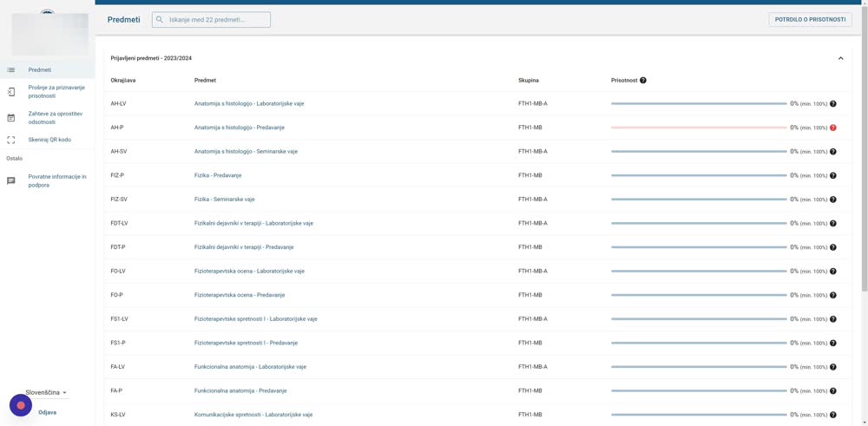This screenshot has height=426, width=868.
Task: Open Fizioterapevtske spretnosti I - Laboratorijske vaje
Action: 256,319
